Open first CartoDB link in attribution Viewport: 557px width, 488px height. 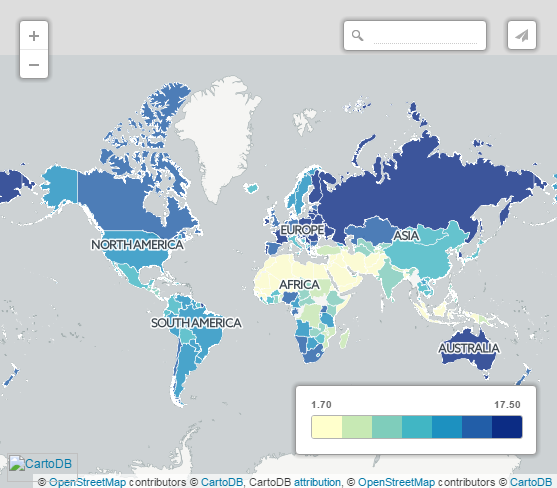(222, 482)
